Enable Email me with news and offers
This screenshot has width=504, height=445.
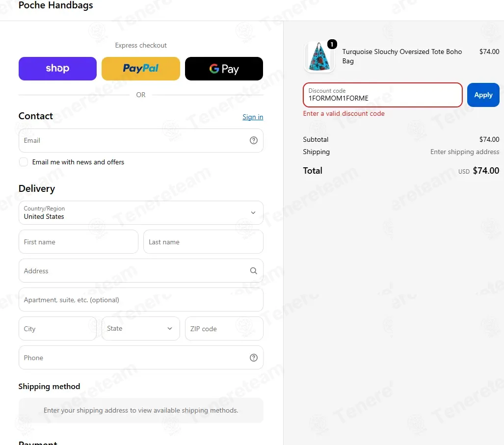point(24,162)
